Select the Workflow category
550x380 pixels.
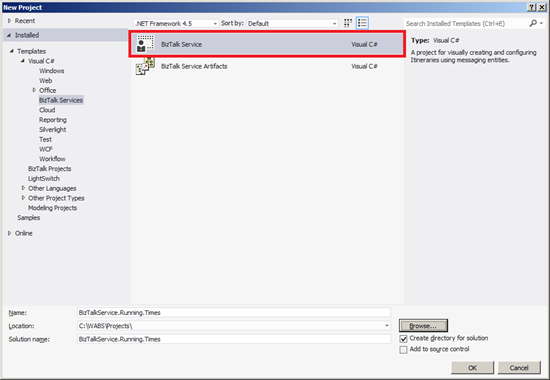coord(52,159)
